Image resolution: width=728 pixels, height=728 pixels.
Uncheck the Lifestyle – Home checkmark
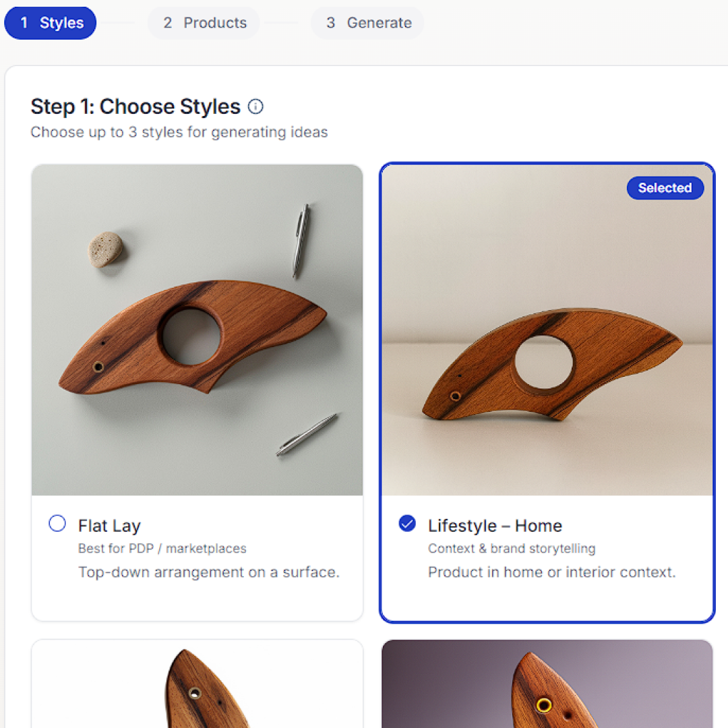[407, 524]
